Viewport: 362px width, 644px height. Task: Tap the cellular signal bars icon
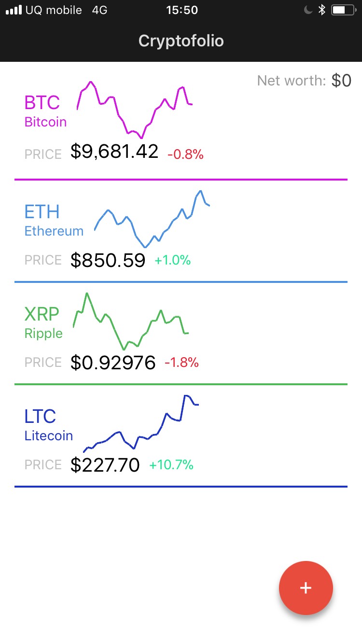pyautogui.click(x=14, y=10)
